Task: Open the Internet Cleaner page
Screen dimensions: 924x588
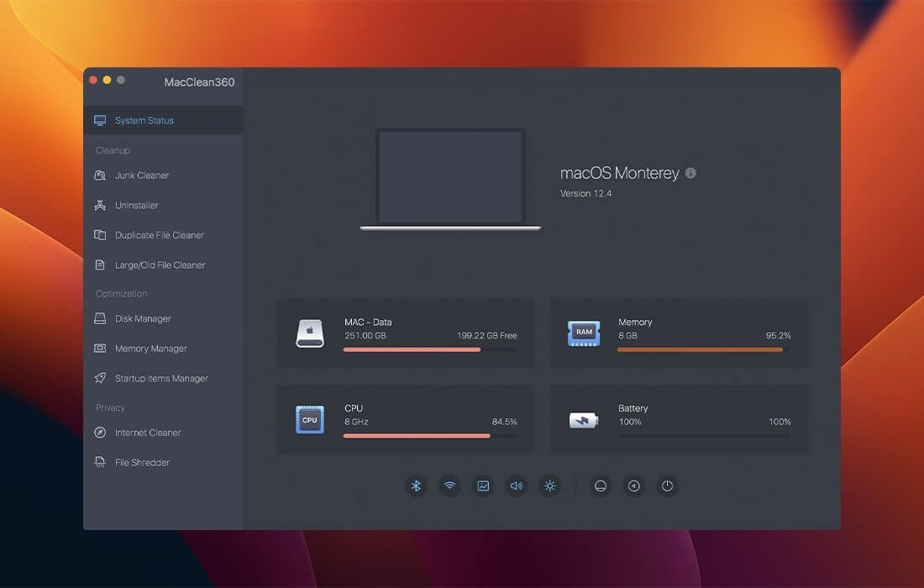Action: [101, 433]
